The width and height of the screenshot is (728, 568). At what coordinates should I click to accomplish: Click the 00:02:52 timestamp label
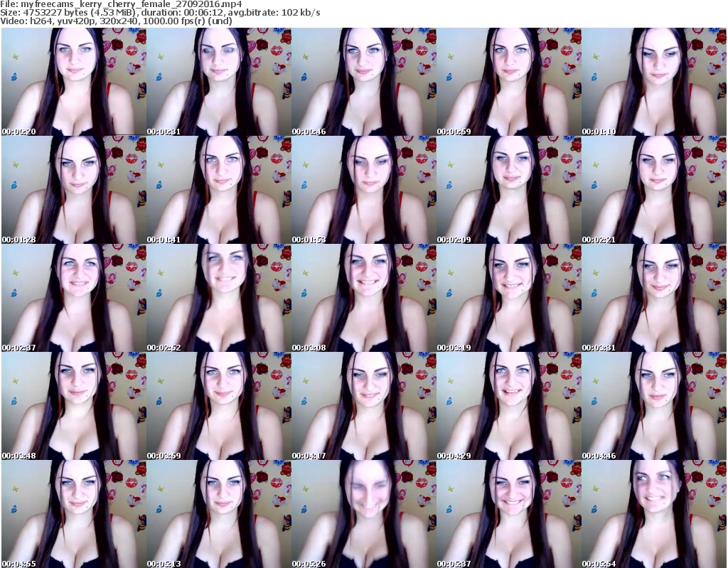[x=165, y=348]
